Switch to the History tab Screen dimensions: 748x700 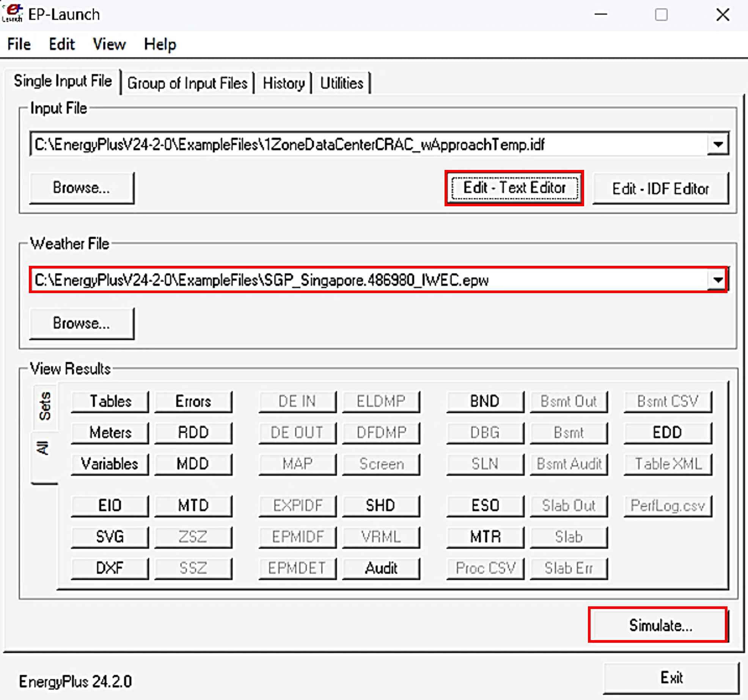[283, 83]
